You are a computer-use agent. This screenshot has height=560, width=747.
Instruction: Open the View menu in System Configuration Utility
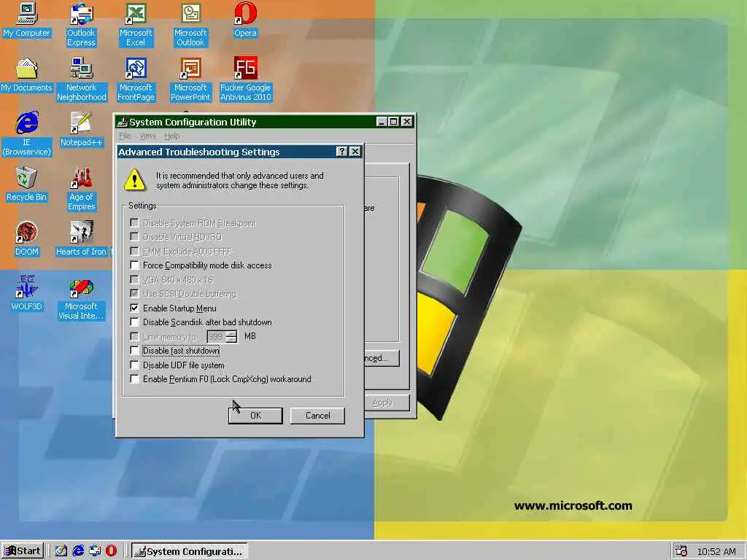pos(147,136)
